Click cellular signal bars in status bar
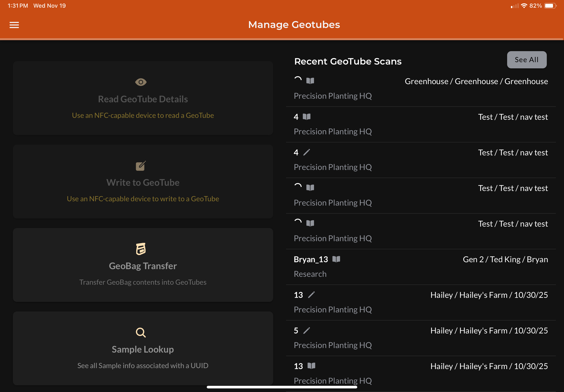564x392 pixels. point(515,6)
